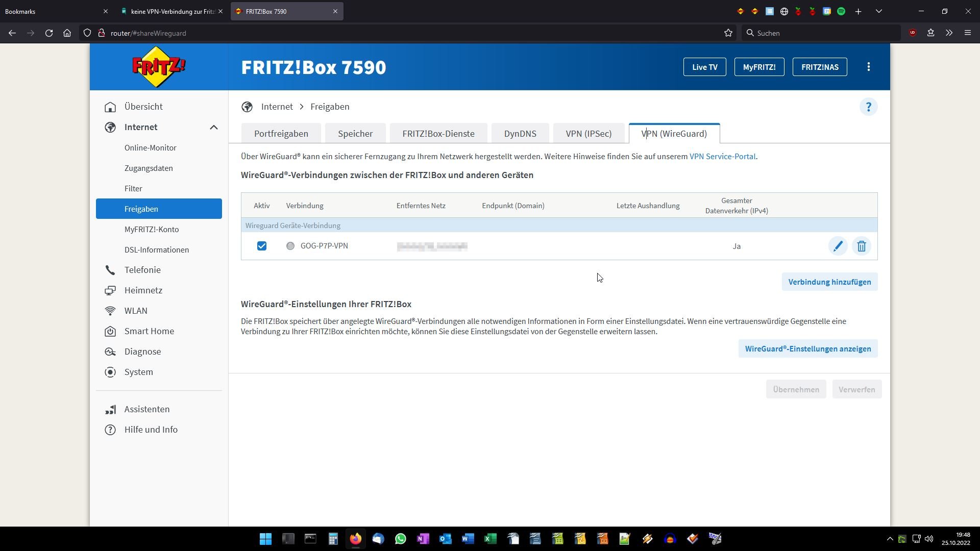Bookmark the page with the star icon
This screenshot has height=551, width=980.
click(728, 33)
